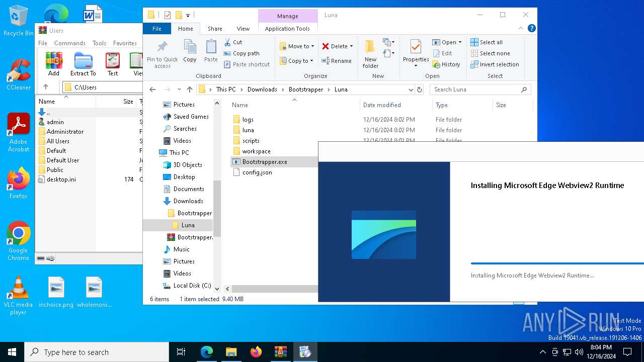Screen dimensions: 644x362
Task: Click the Explorer Help question mark icon
Action: coord(531,29)
